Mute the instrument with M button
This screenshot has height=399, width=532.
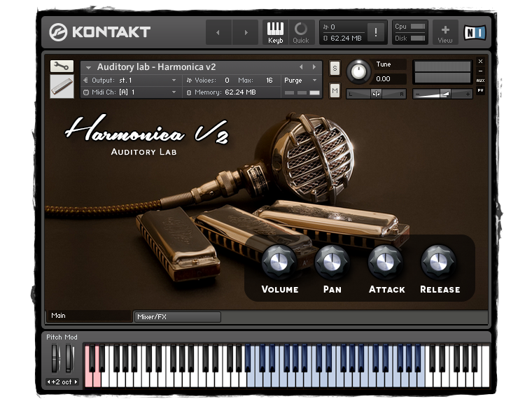tap(335, 90)
